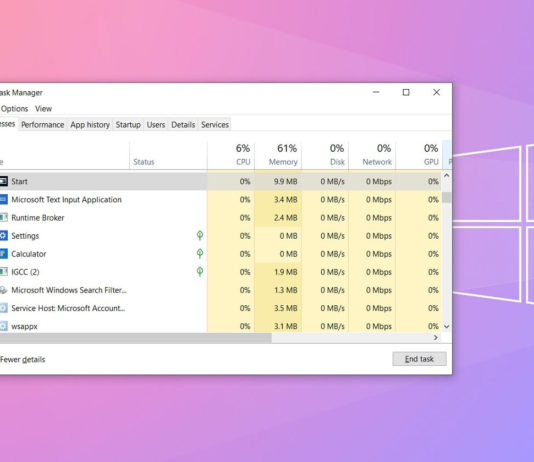Open the Users tab
The width and height of the screenshot is (534, 462).
coord(156,125)
